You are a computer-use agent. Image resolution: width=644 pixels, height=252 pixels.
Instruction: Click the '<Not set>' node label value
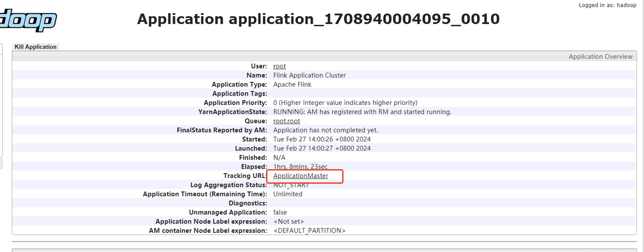tap(289, 222)
